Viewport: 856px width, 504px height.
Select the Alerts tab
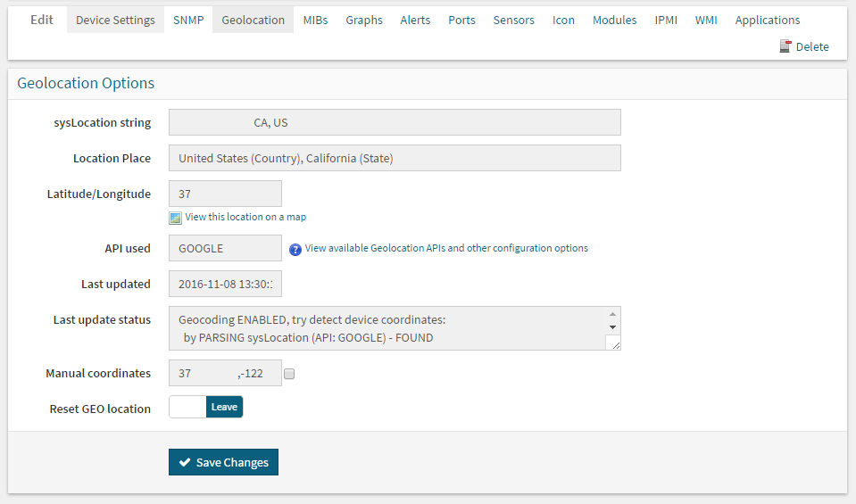coord(415,20)
